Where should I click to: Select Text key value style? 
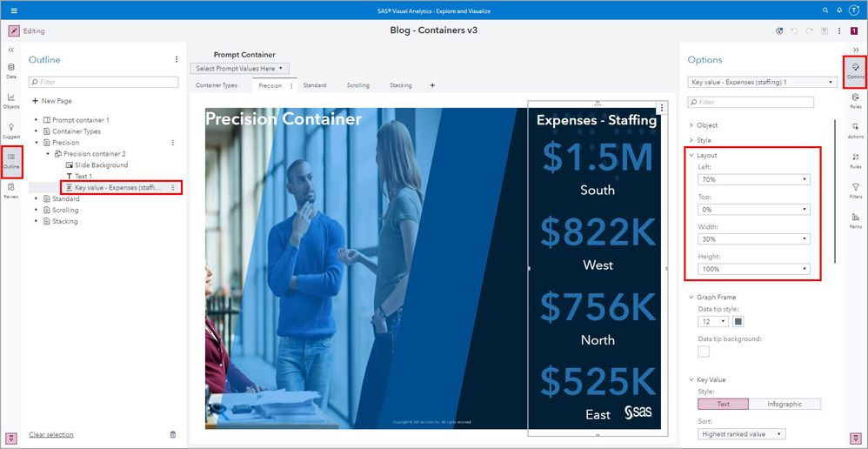723,404
